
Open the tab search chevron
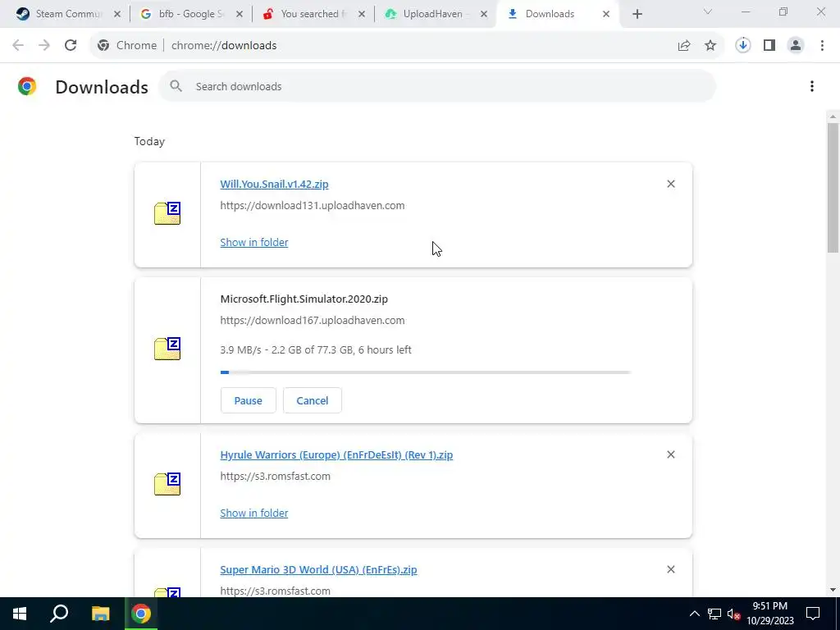[708, 11]
